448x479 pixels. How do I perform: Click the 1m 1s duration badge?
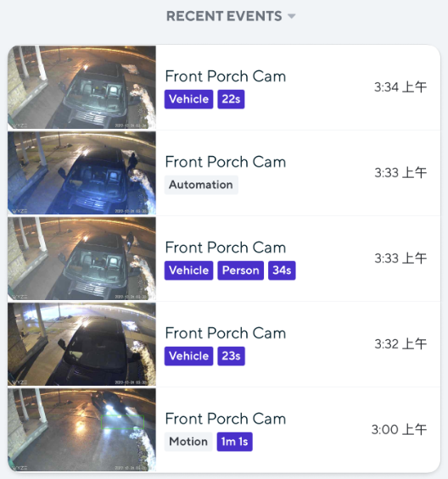[x=234, y=442]
